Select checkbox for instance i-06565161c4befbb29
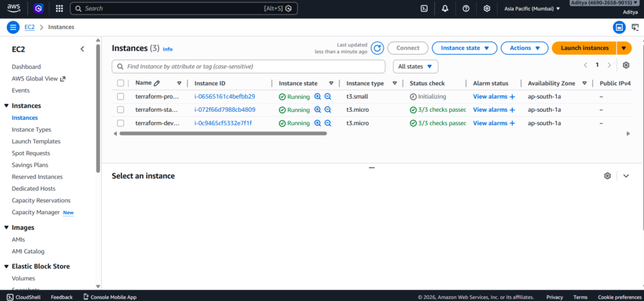This screenshot has width=644, height=301. pos(121,97)
